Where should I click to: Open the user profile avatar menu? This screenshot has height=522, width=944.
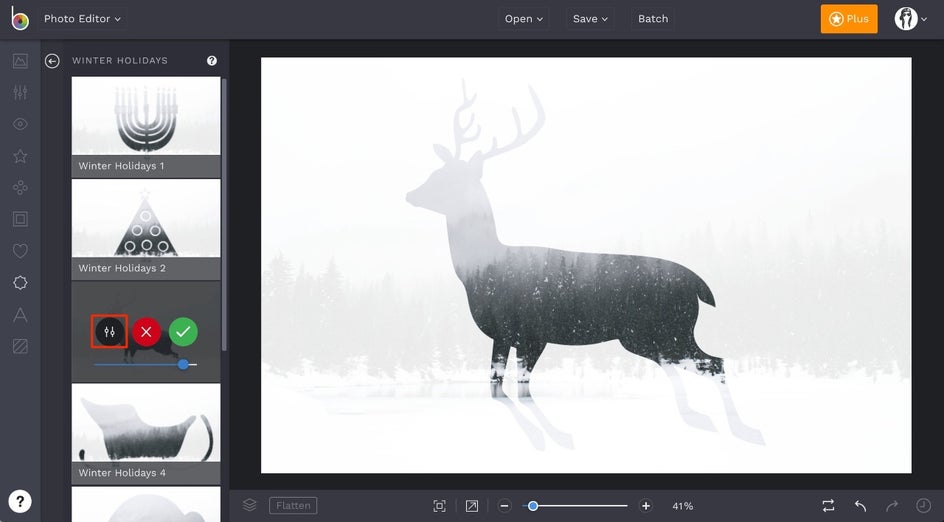[910, 19]
